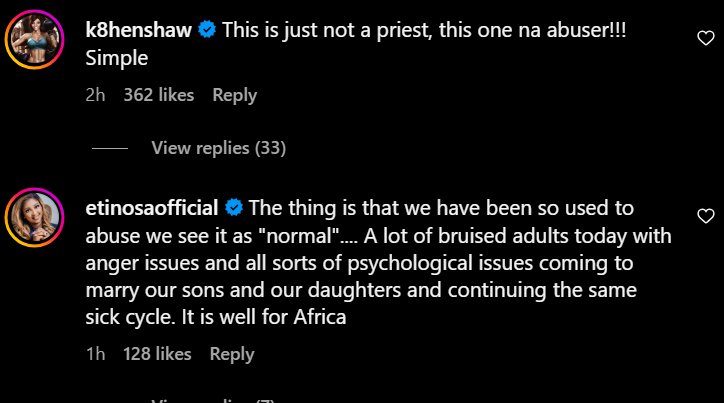The image size is (724, 403).
Task: Click the line beside View replies (33)
Action: [x=109, y=148]
